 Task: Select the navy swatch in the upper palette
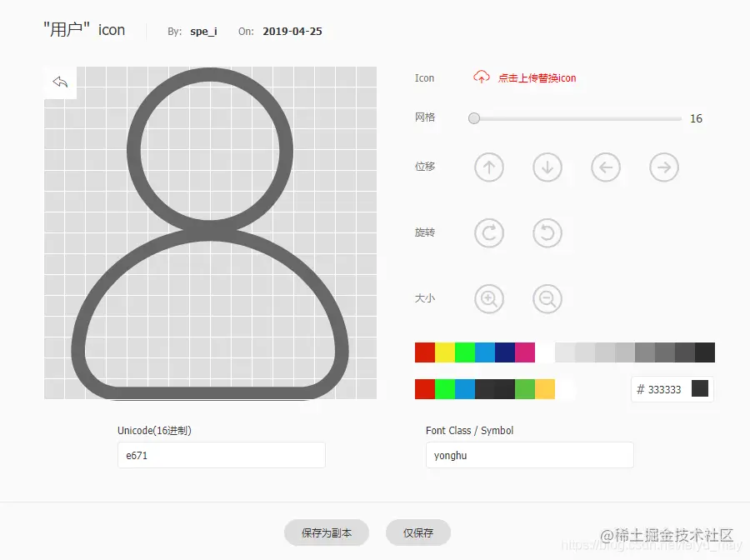pos(505,352)
